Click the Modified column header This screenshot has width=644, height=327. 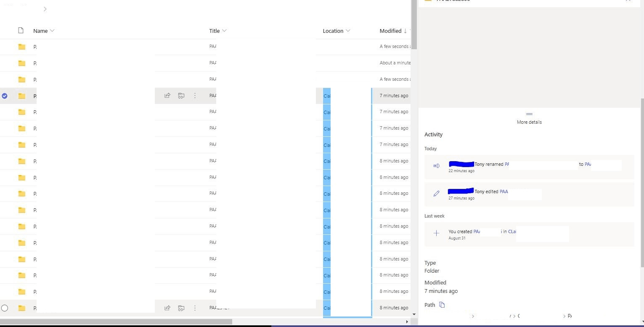point(390,31)
